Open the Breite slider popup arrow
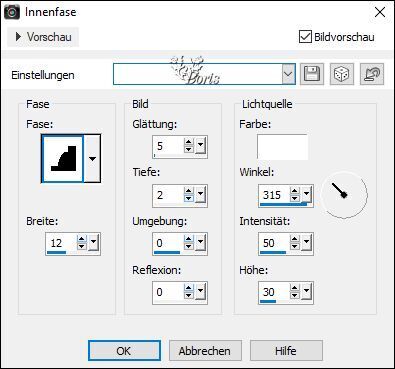This screenshot has width=395, height=369. [x=94, y=243]
